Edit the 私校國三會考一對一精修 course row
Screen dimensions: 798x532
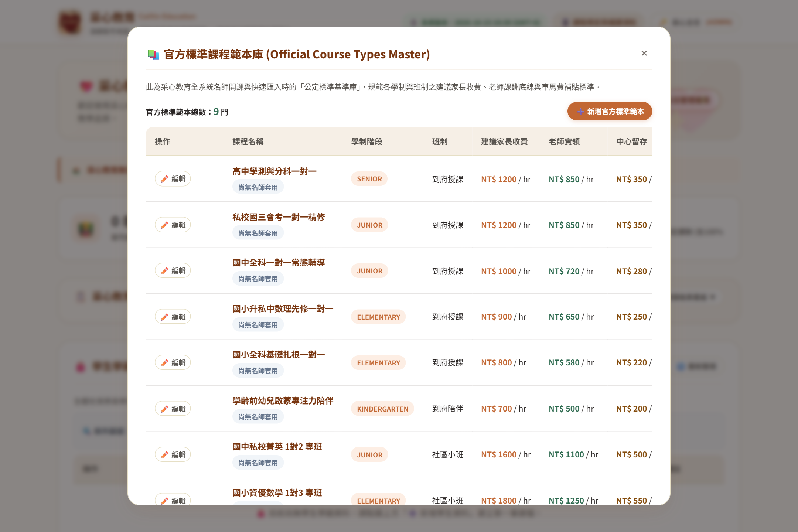pos(173,225)
